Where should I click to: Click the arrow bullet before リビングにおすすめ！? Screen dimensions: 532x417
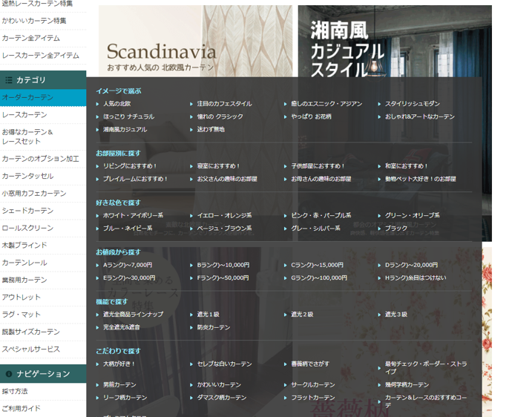(x=98, y=166)
